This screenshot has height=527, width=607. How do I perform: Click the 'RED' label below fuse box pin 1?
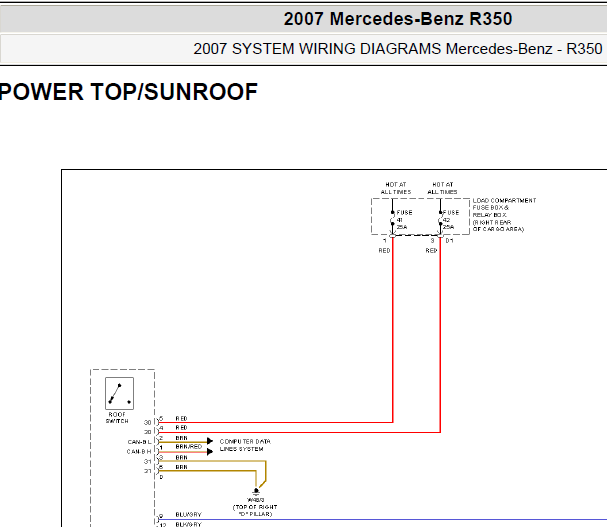(x=384, y=251)
